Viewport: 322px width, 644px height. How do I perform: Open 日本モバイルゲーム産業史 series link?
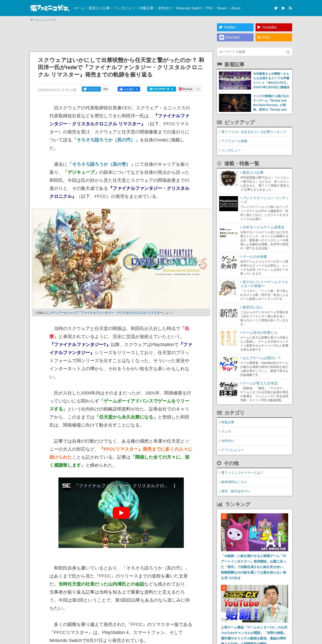click(263, 227)
